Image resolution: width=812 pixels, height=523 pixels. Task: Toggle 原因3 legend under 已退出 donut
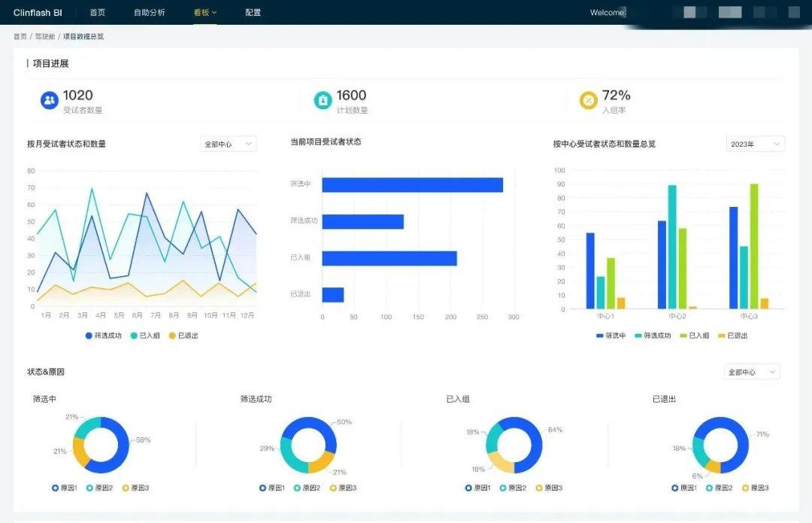click(x=756, y=488)
